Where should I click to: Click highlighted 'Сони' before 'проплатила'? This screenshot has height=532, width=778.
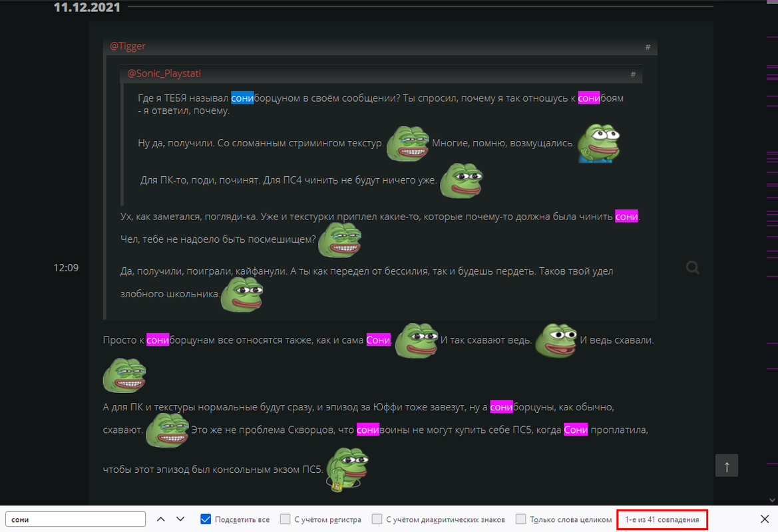[576, 430]
